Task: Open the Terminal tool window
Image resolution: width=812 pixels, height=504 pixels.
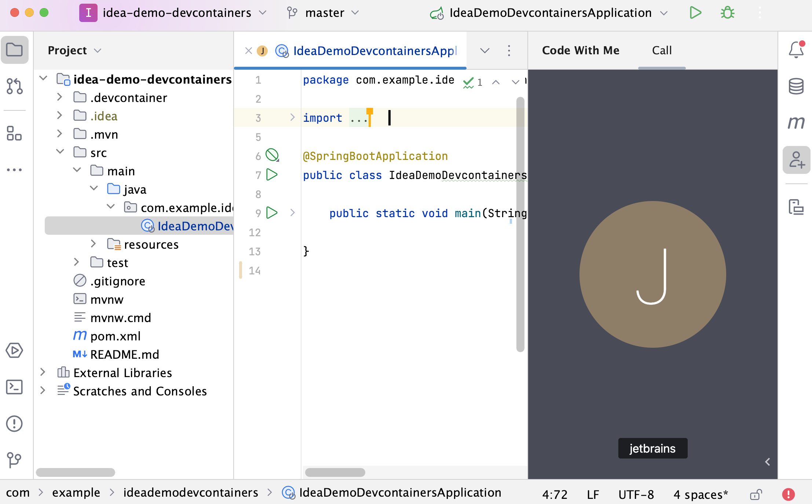Action: [14, 387]
